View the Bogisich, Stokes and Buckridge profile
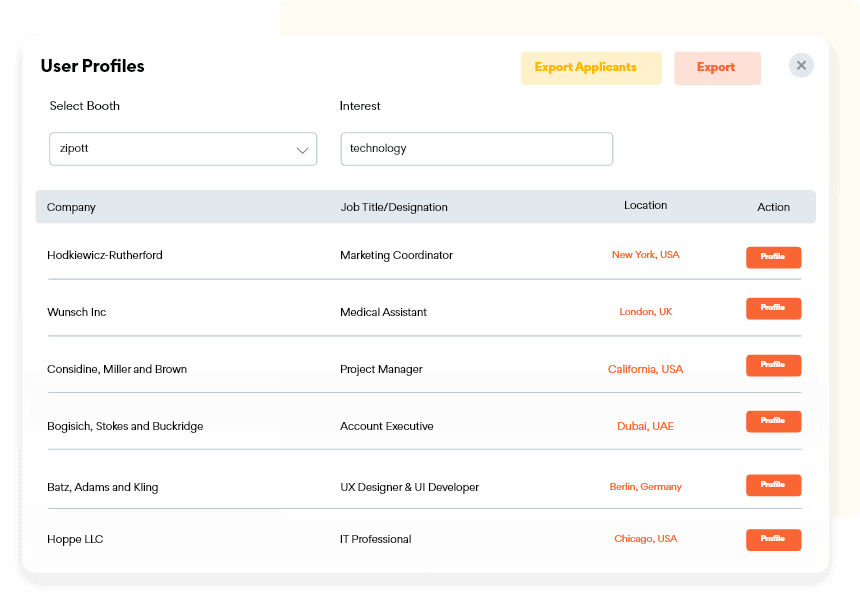Image resolution: width=860 pixels, height=600 pixels. (773, 421)
